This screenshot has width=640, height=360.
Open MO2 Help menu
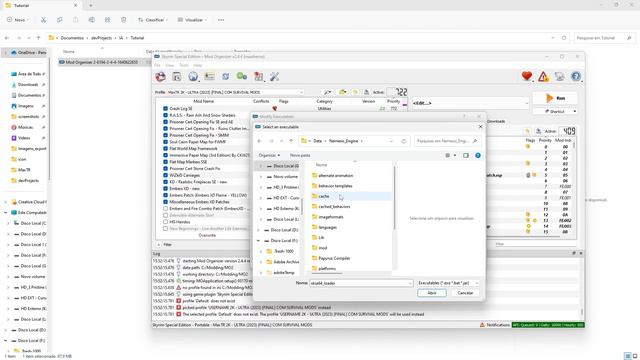tap(198, 65)
